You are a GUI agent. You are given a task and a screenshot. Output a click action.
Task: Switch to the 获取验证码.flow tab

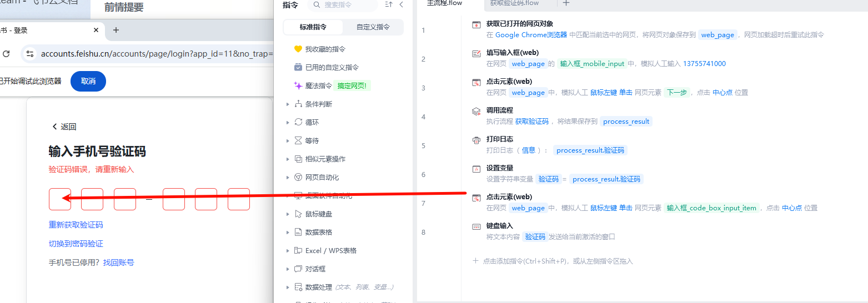pyautogui.click(x=514, y=3)
